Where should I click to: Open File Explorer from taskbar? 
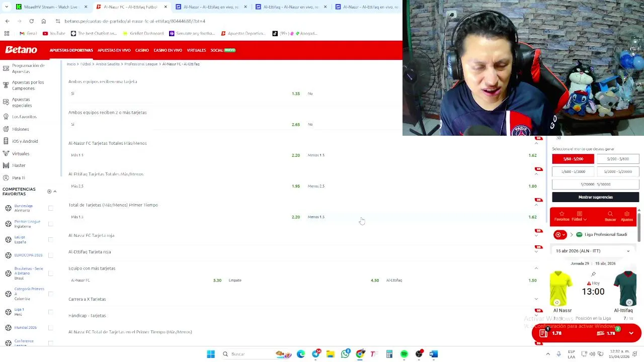(331, 354)
